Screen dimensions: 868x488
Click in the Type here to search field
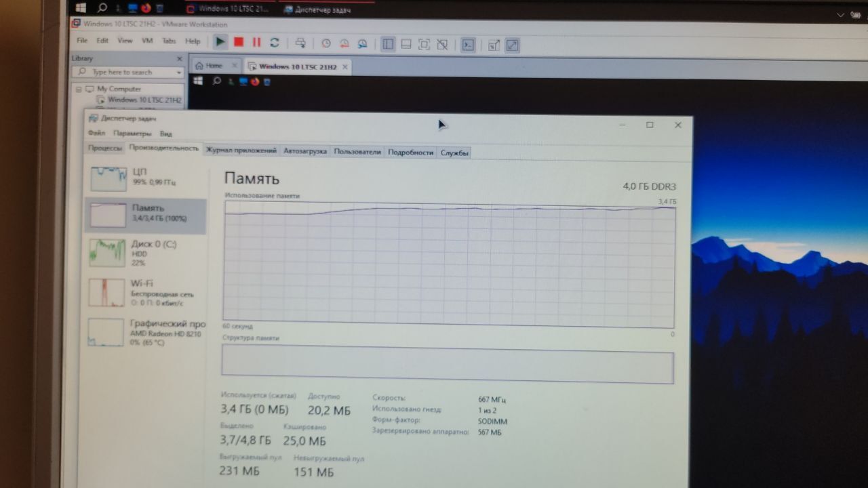click(127, 73)
